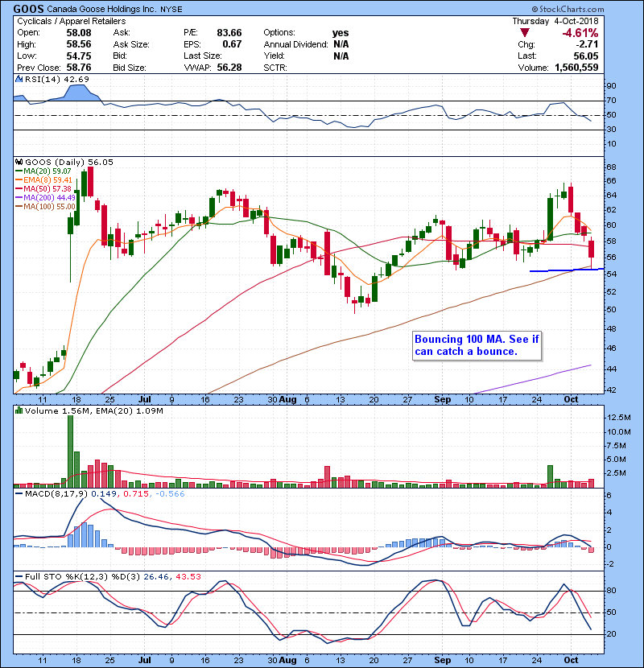This screenshot has height=668, width=644.
Task: Click the Oct label on the price chart axis
Action: 571,400
